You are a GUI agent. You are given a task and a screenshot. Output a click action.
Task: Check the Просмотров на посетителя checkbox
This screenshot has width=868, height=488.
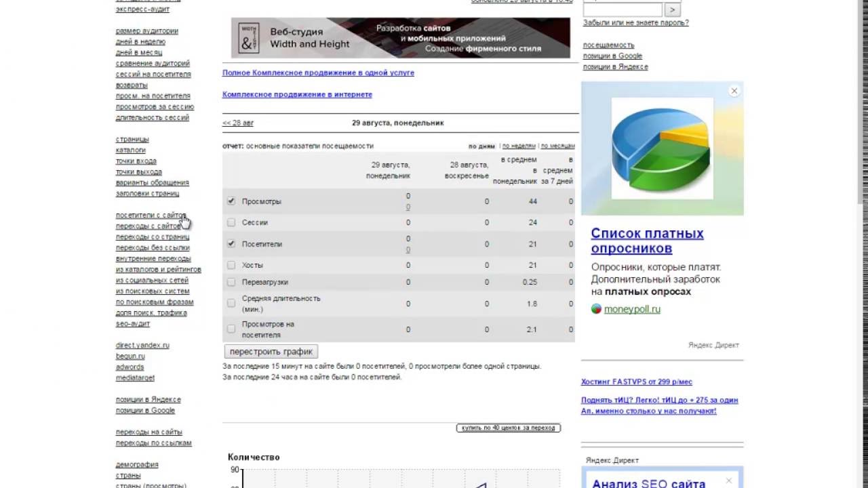(x=231, y=329)
